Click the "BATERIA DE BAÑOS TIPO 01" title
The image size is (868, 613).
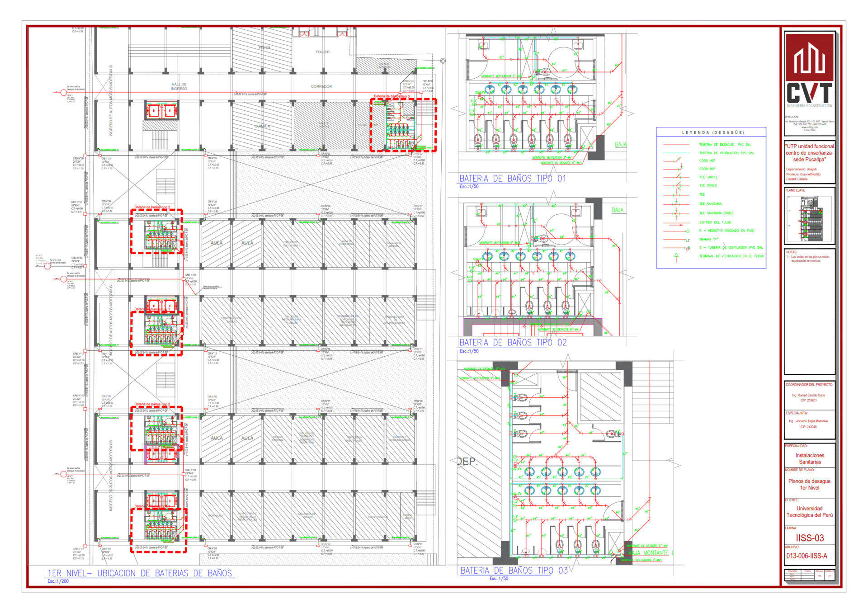513,179
